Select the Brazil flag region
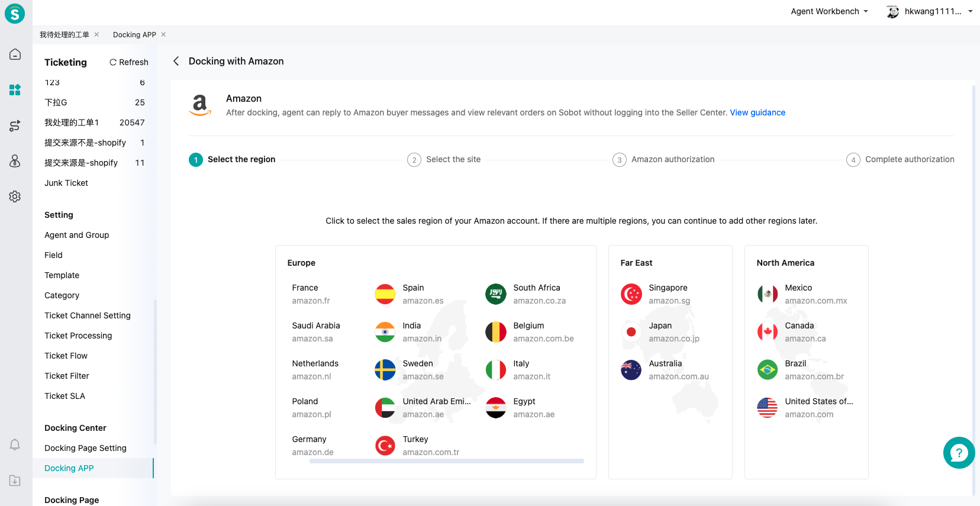The height and width of the screenshot is (506, 980). point(768,370)
